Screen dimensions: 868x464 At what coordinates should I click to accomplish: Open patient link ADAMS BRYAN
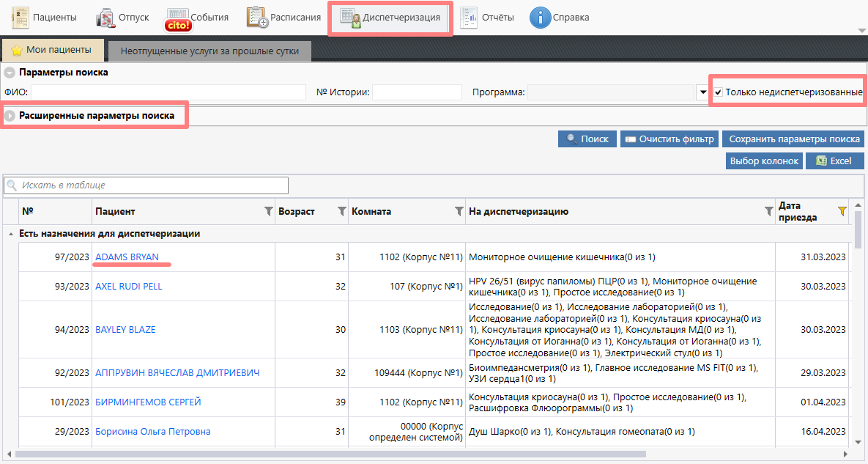click(127, 257)
